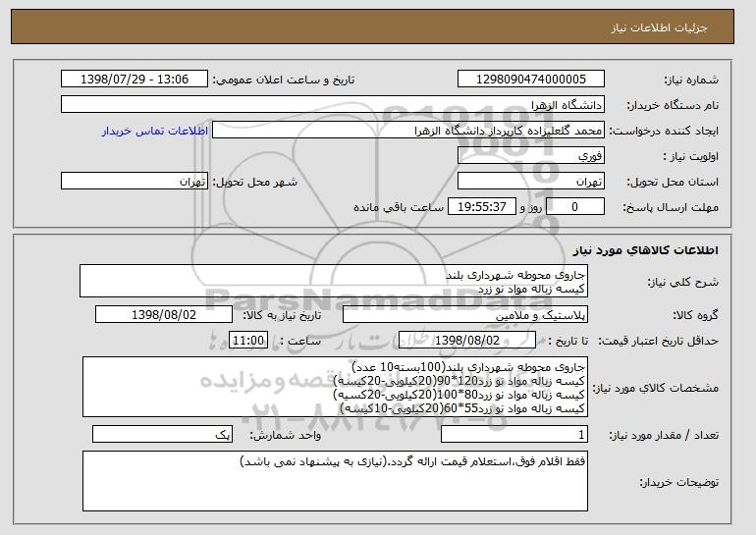Click the buyer notes text area فقط اقلام فوق
The width and height of the screenshot is (756, 535).
pyautogui.click(x=335, y=481)
